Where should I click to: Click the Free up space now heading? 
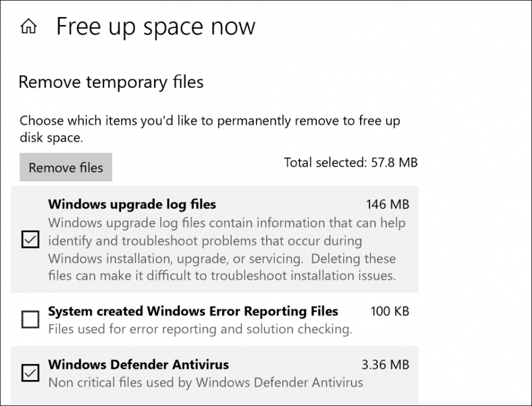pos(155,26)
